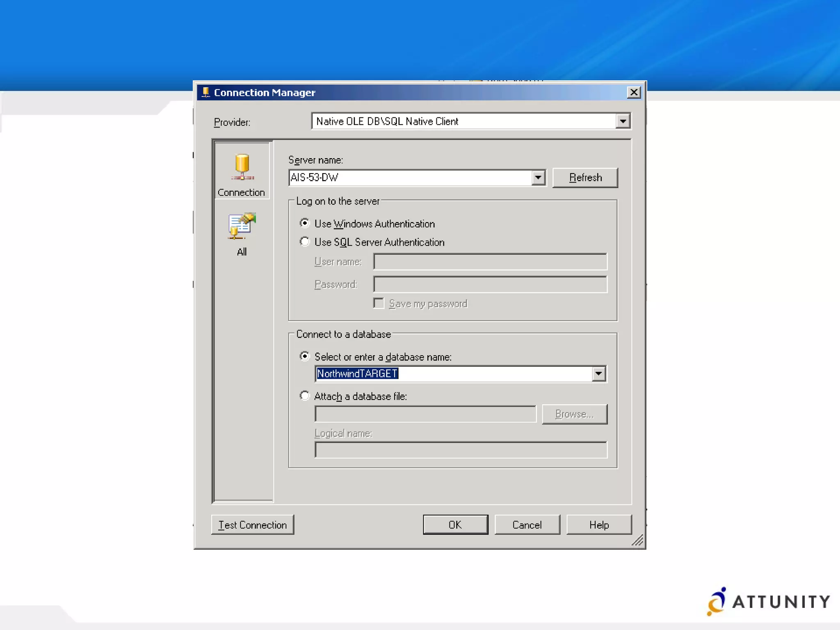Click the Test Connection button
The height and width of the screenshot is (630, 840).
coord(253,525)
